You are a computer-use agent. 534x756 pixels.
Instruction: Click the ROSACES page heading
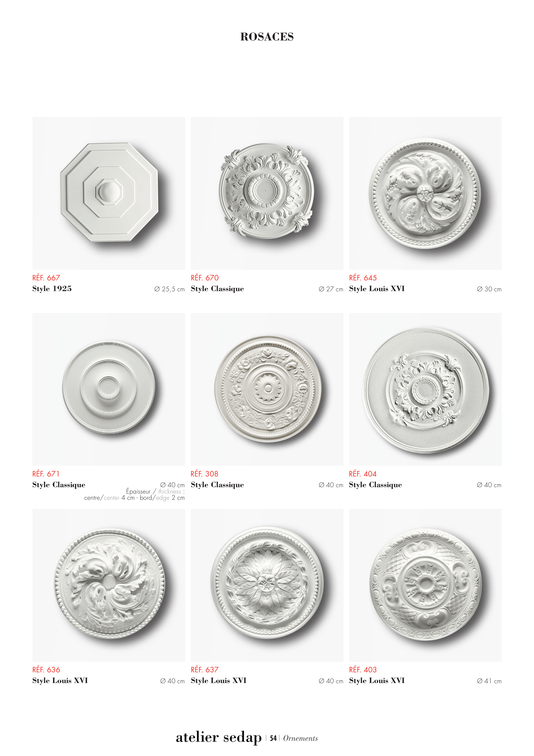pyautogui.click(x=267, y=37)
